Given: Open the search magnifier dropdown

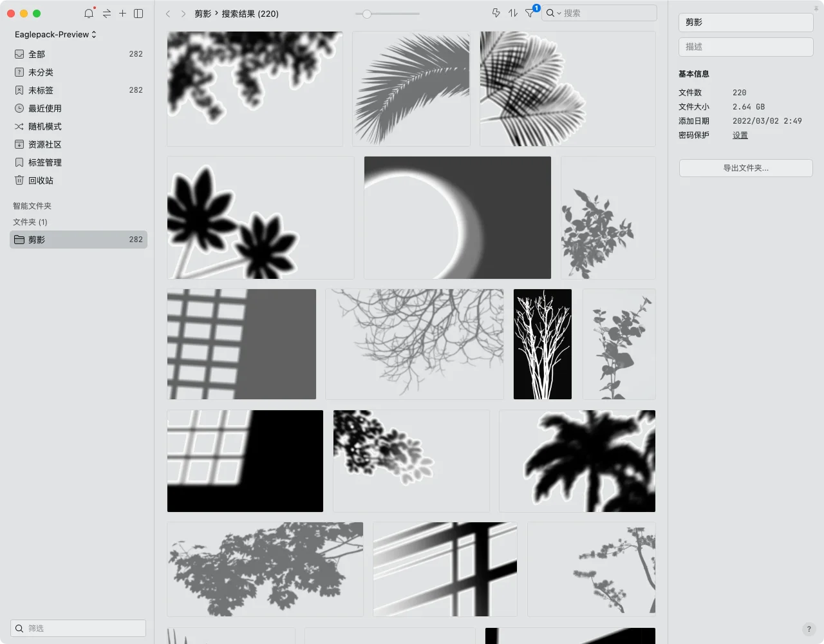Looking at the screenshot, I should click(554, 13).
